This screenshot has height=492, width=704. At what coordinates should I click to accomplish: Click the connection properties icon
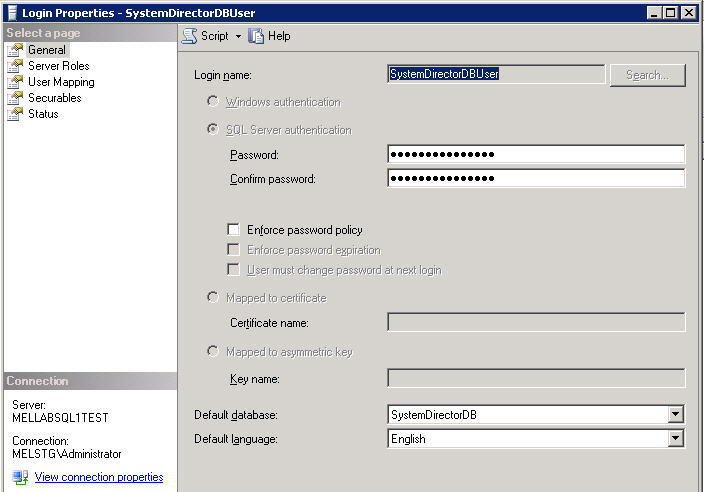click(x=19, y=477)
